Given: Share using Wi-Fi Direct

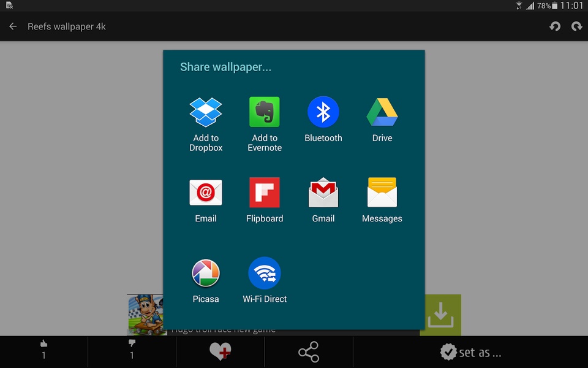Looking at the screenshot, I should 265,280.
